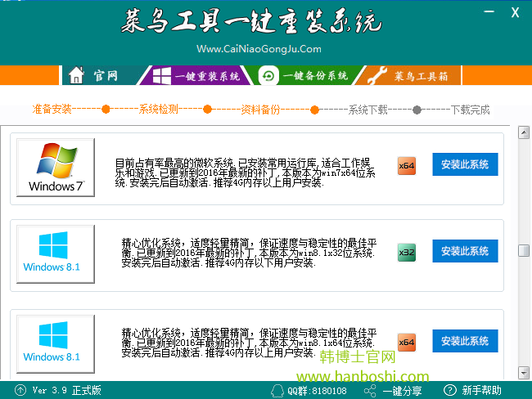Click the QQ penguin icon in status bar
This screenshot has width=532, height=399.
pos(280,390)
